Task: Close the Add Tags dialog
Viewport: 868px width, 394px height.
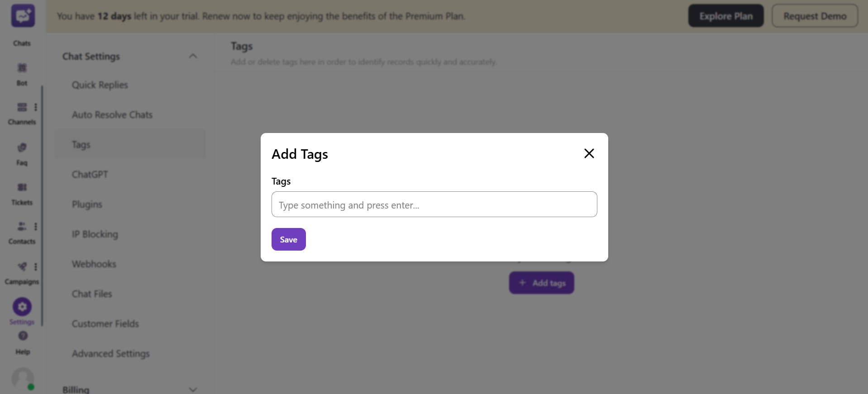Action: click(x=588, y=153)
